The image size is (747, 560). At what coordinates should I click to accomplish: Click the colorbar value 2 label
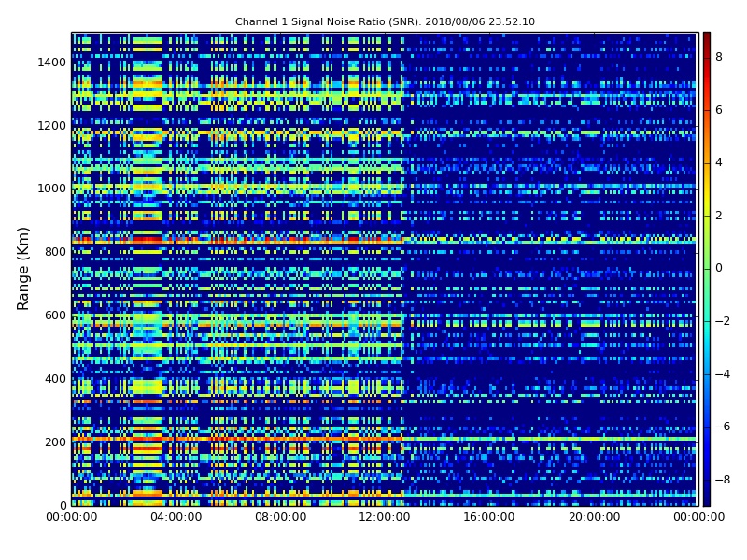tap(719, 216)
